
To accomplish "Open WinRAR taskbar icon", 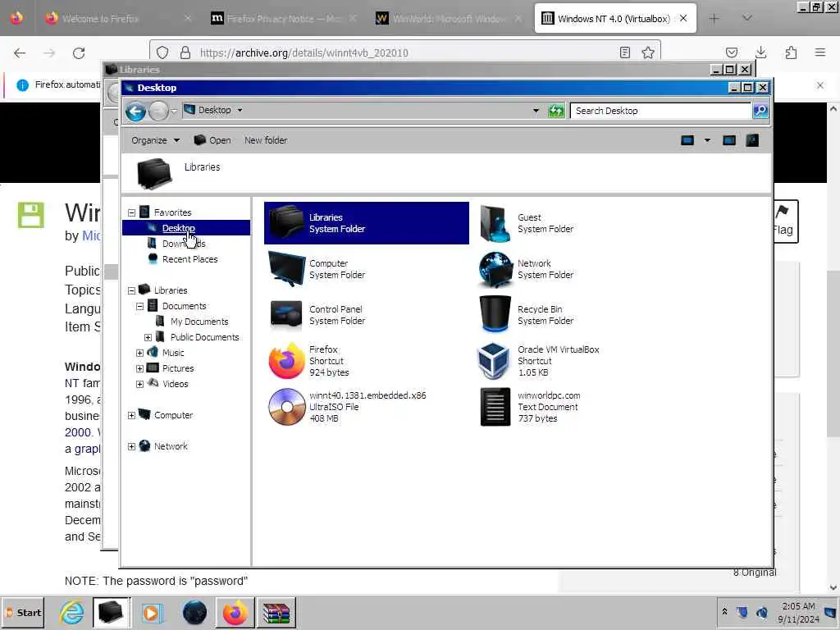I will (x=276, y=612).
